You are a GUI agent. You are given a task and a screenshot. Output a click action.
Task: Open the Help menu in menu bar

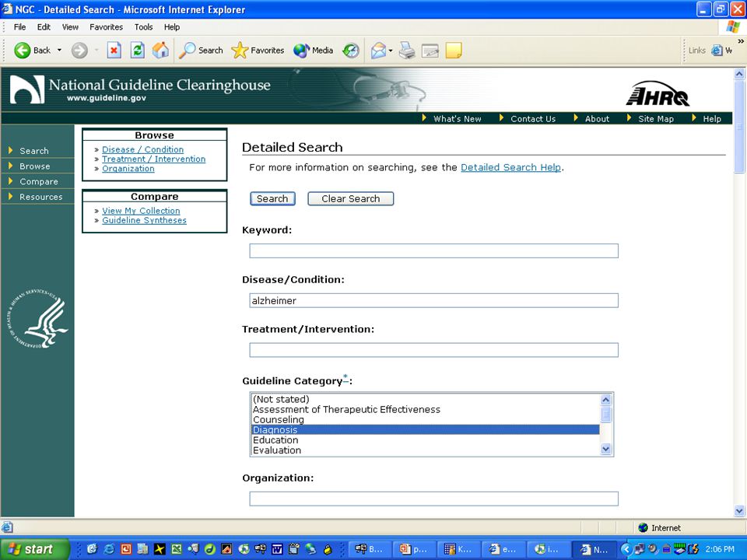(x=172, y=27)
